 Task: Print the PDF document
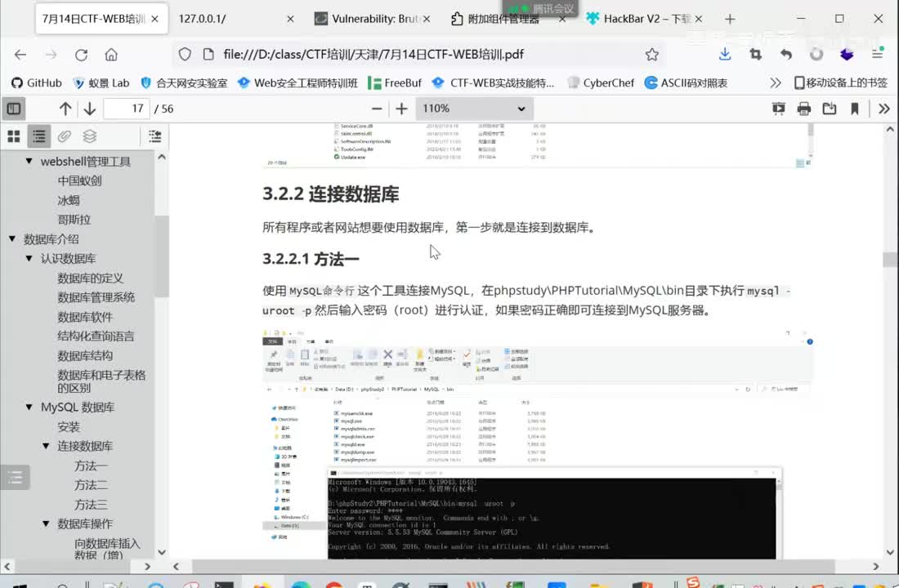tap(804, 109)
